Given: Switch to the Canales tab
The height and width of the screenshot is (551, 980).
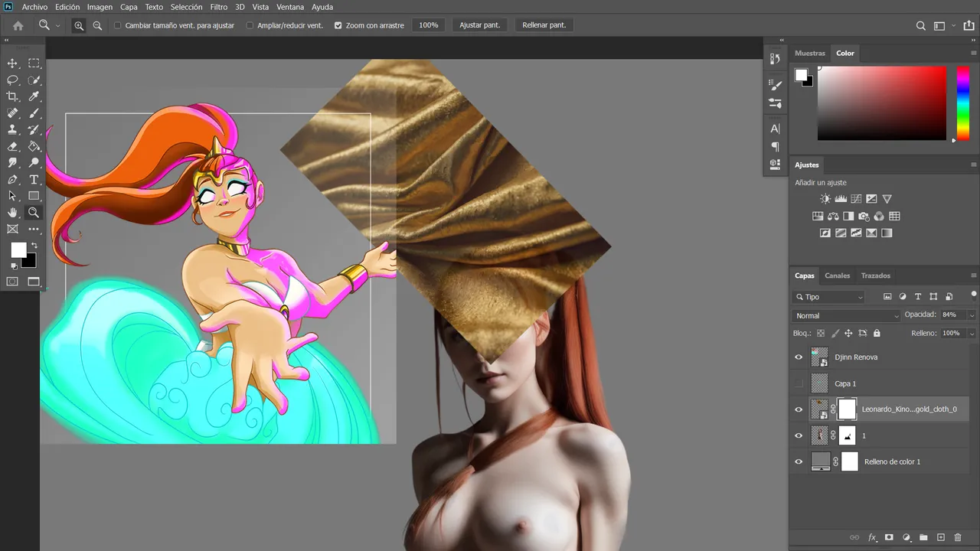Looking at the screenshot, I should 838,275.
